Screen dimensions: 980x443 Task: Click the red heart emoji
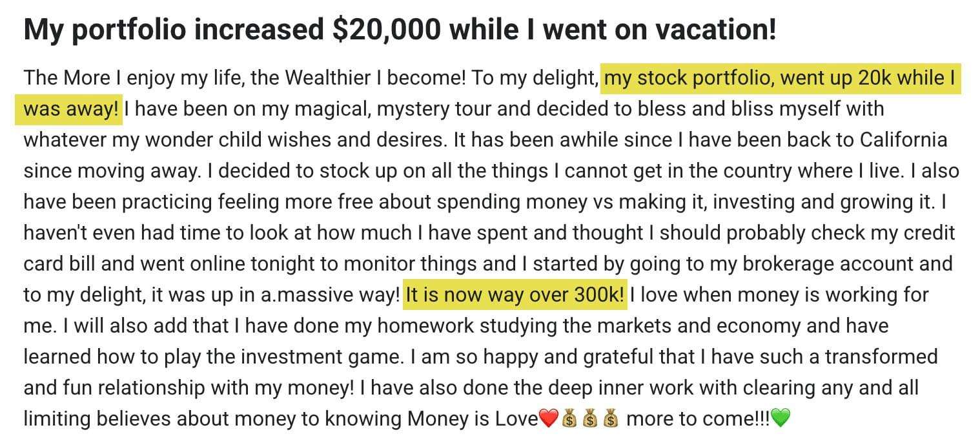547,420
